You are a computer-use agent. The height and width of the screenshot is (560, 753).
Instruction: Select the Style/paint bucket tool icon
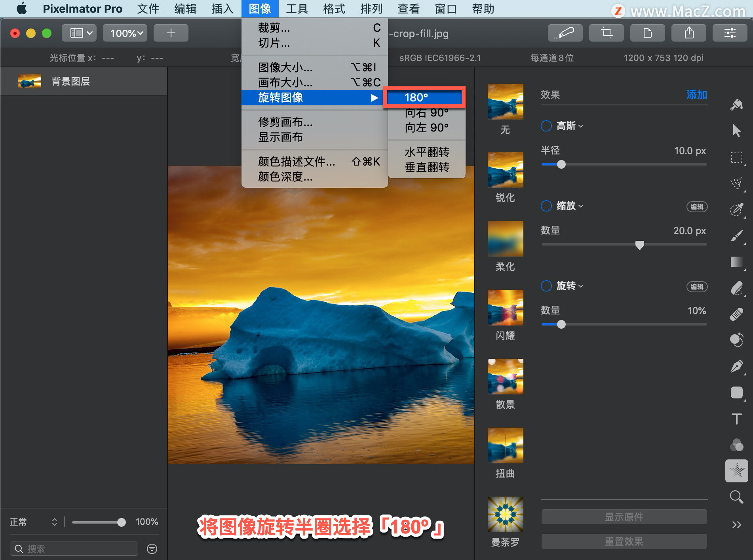736,105
